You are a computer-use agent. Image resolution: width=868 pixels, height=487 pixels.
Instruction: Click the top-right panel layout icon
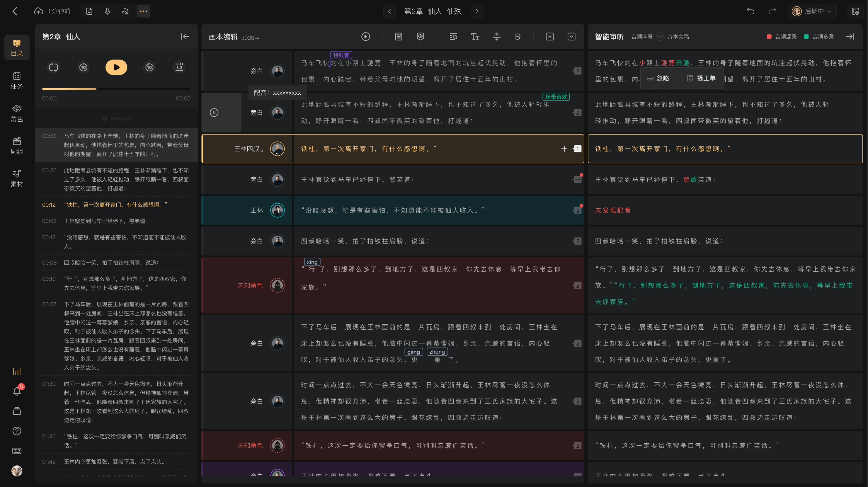tap(855, 11)
